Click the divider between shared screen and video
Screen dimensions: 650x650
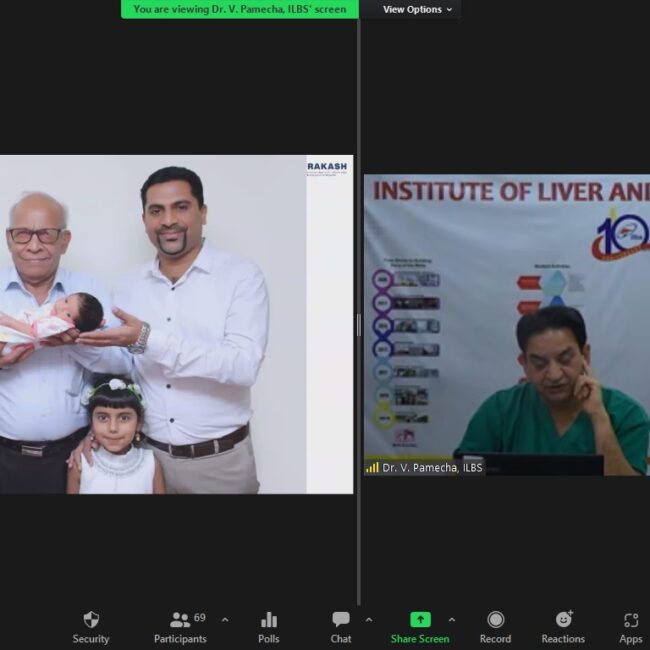point(358,325)
